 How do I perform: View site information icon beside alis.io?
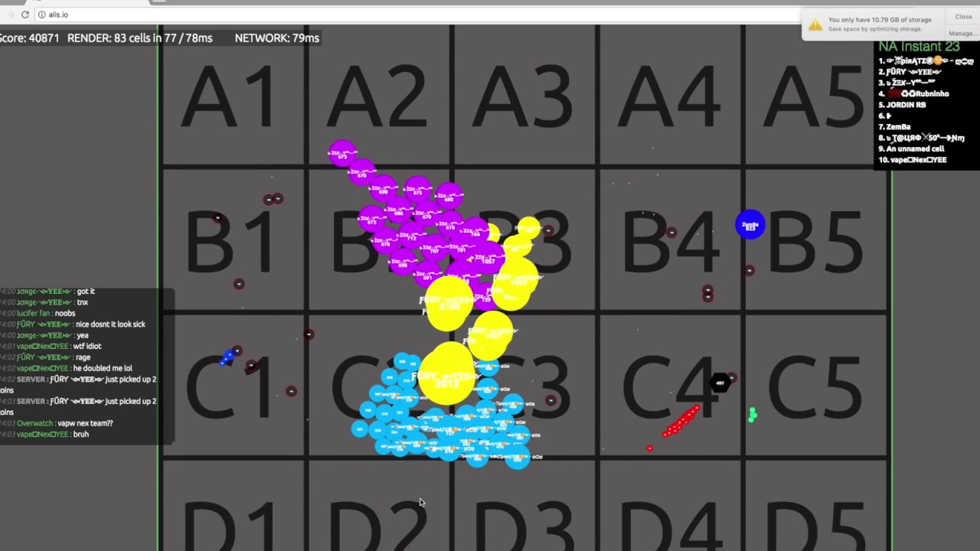point(41,15)
